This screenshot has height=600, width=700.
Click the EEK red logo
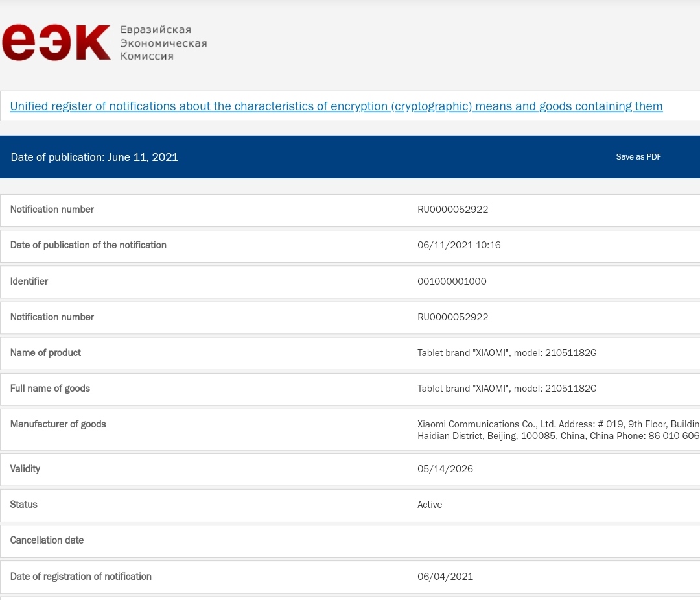(x=56, y=42)
